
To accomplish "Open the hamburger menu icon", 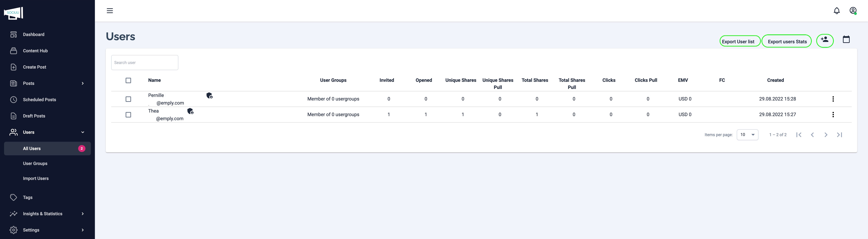I will click(x=110, y=11).
